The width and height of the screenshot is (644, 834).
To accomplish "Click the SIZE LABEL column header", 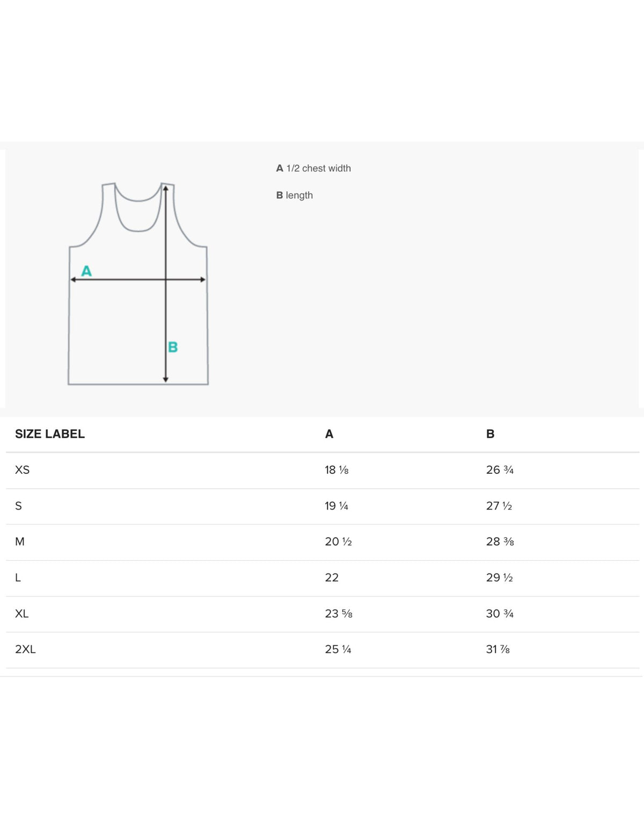I will pyautogui.click(x=50, y=434).
